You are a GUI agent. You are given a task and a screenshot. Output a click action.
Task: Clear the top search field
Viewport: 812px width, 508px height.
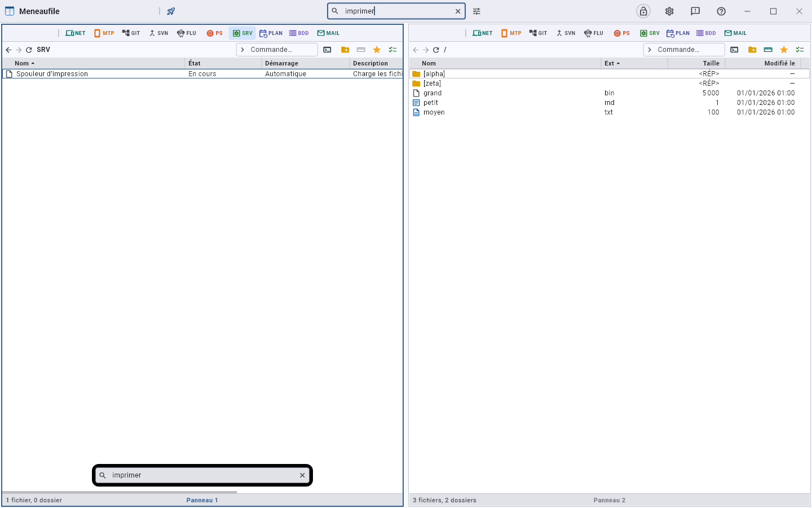[458, 11]
